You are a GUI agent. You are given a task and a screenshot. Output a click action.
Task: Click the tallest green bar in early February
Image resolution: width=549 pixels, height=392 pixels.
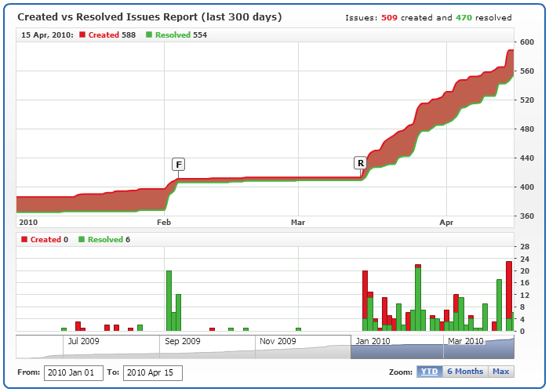(x=169, y=300)
